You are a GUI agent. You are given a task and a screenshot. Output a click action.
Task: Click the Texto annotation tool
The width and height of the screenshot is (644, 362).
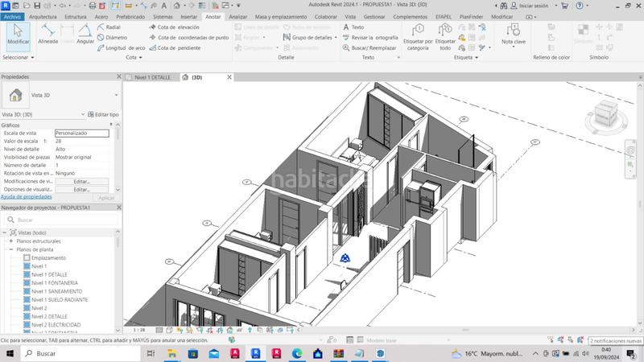tap(353, 27)
